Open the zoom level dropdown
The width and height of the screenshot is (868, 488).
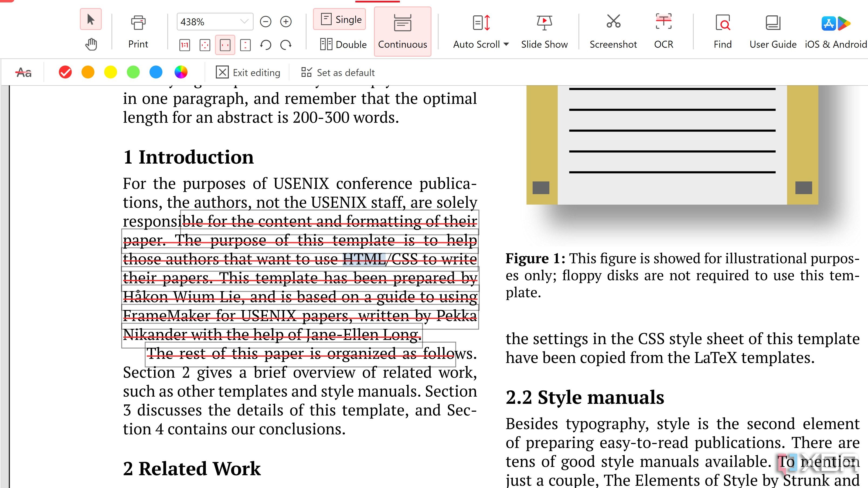coord(245,22)
